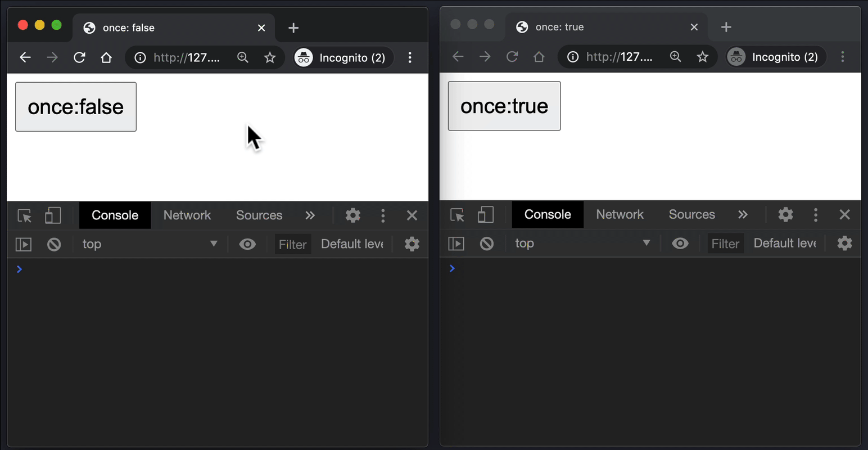Open DevTools settings gear in right window
Screen dimensions: 868x450
[x=785, y=214]
